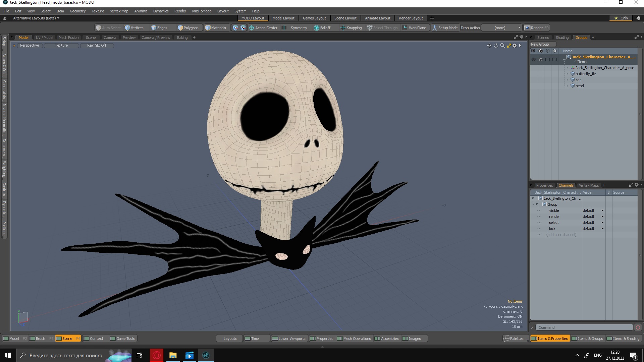
Task: Select Materials selection mode
Action: [216, 28]
